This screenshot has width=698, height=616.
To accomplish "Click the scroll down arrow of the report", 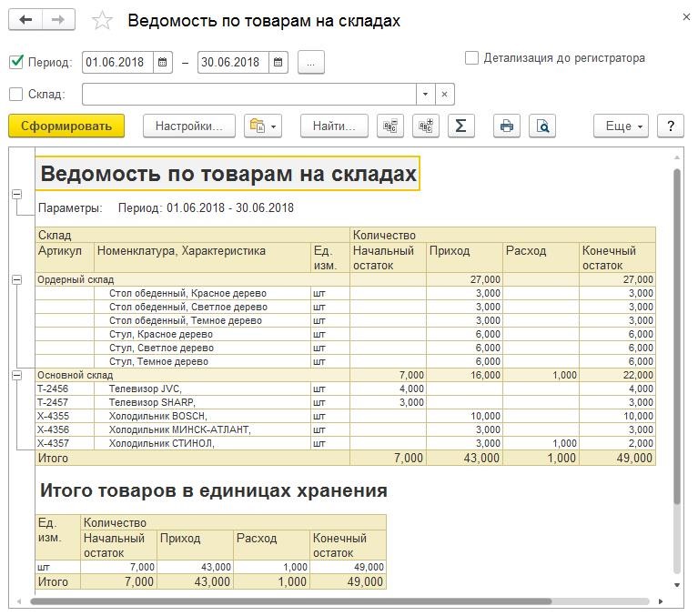I will click(x=677, y=585).
